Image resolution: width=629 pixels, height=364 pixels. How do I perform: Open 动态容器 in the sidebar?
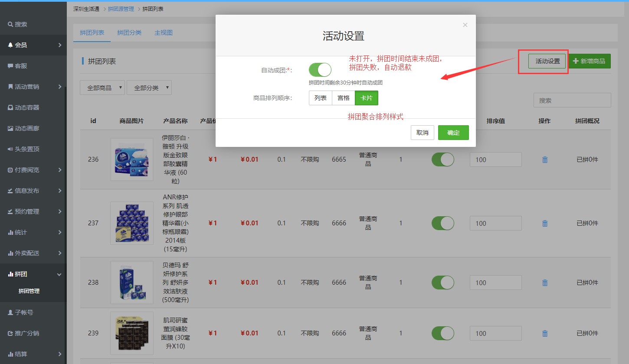coord(27,107)
